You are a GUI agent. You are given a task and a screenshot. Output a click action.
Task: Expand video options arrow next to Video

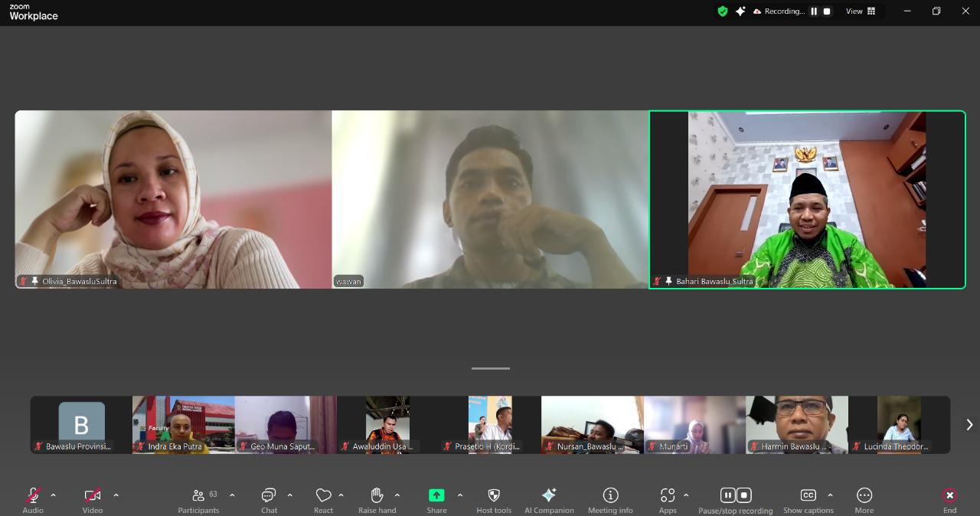pos(116,495)
